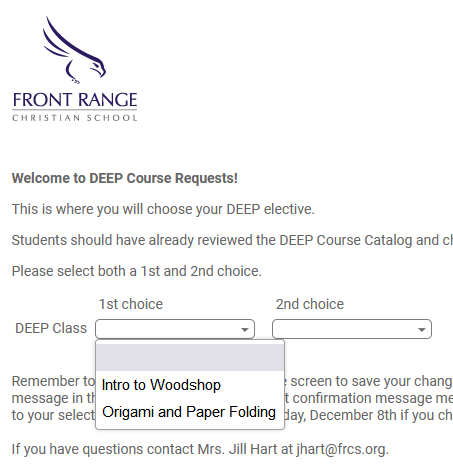The height and width of the screenshot is (472, 453).
Task: Click the 2nd choice column label
Action: click(310, 304)
